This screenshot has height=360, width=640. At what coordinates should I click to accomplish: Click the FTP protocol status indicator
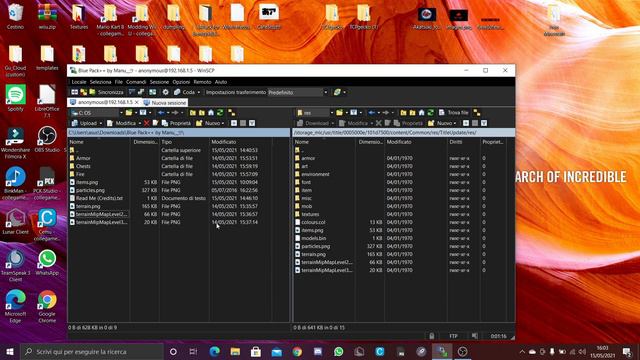(453, 336)
